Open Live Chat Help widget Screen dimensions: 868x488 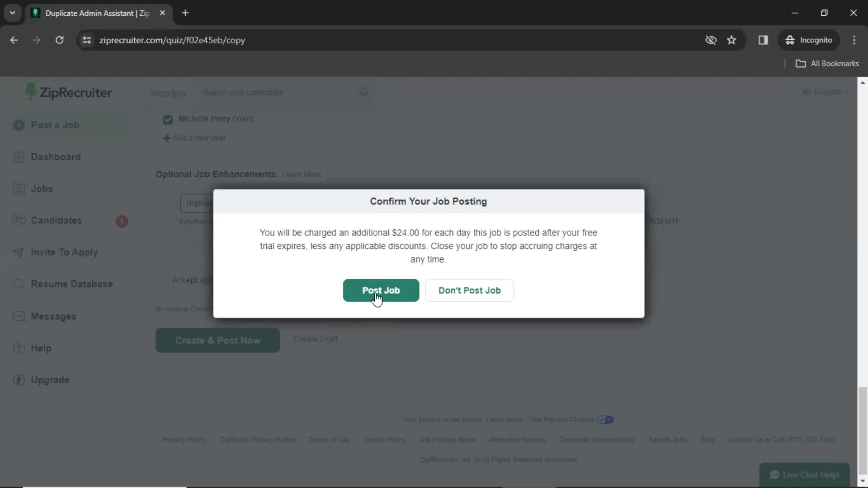(x=804, y=475)
